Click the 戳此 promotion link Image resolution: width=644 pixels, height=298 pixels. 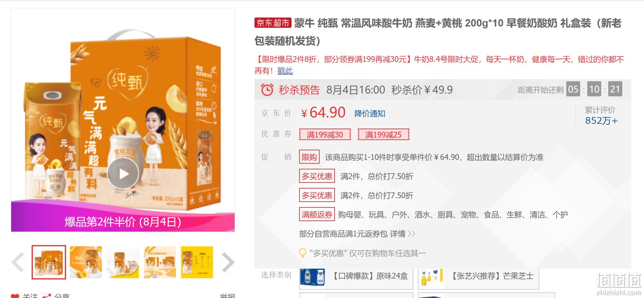285,71
